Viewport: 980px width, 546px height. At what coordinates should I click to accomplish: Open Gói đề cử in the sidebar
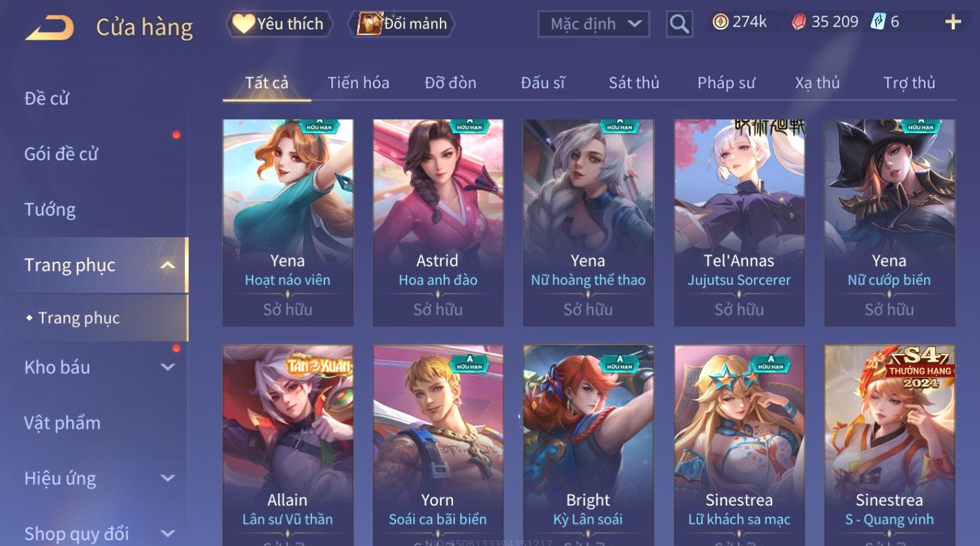point(61,154)
